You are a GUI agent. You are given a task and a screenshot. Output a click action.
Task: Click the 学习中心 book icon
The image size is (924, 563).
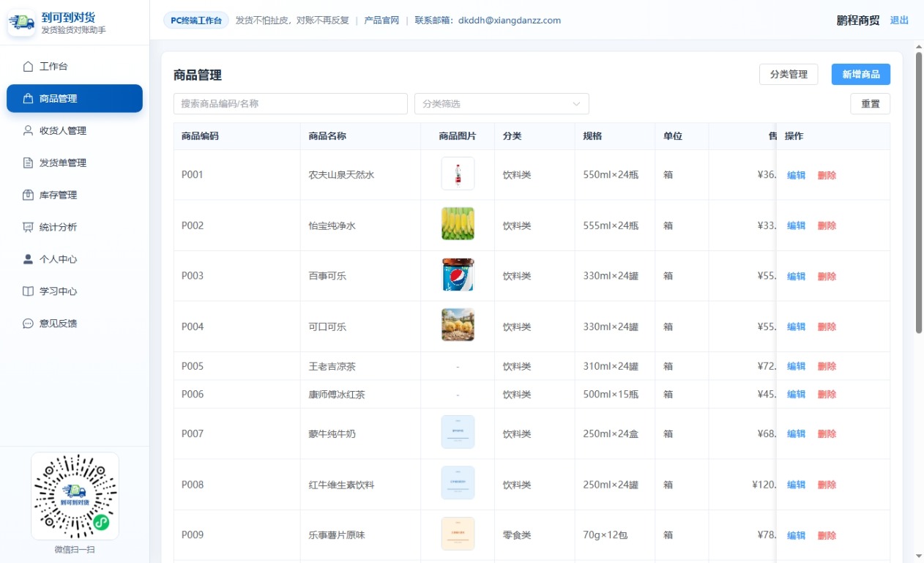(28, 291)
